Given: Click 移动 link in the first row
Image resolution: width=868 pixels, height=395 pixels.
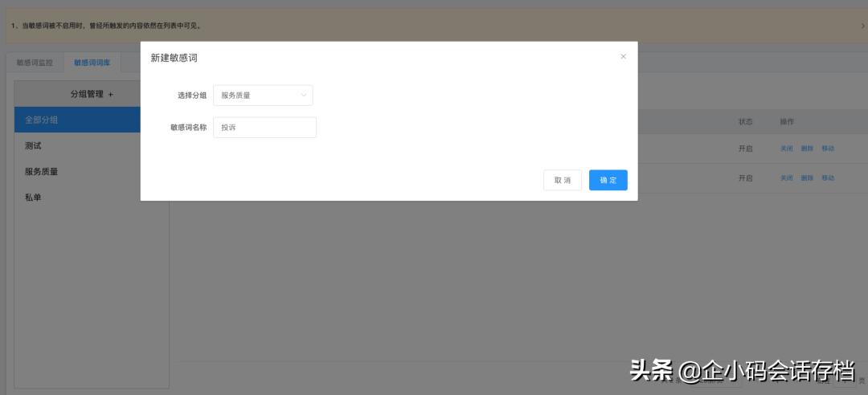Looking at the screenshot, I should point(828,149).
